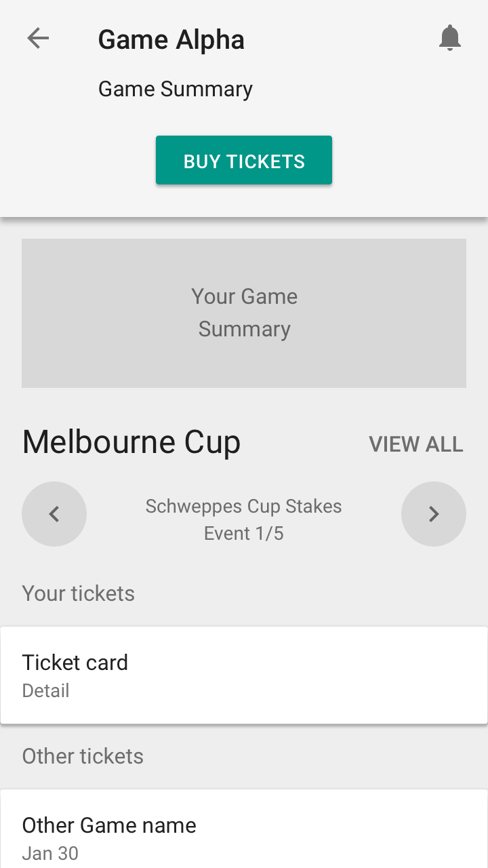Click the Other tickets section label
The image size is (488, 868).
point(83,756)
